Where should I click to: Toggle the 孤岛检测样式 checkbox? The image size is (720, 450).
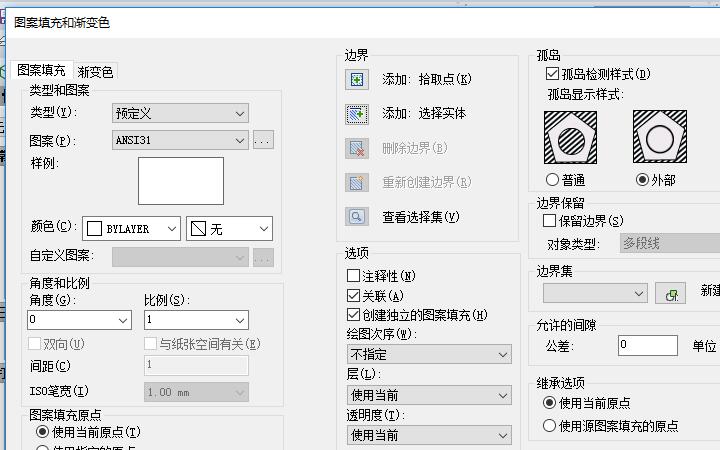click(x=552, y=74)
